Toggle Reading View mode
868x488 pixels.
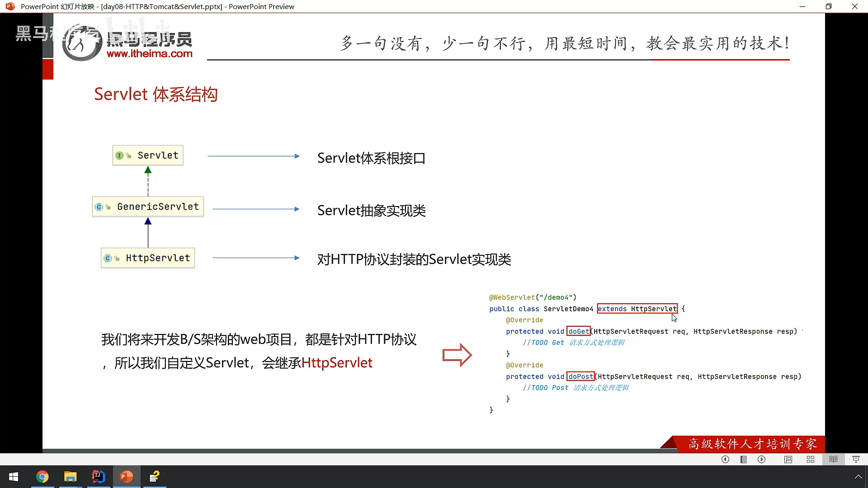point(833,459)
